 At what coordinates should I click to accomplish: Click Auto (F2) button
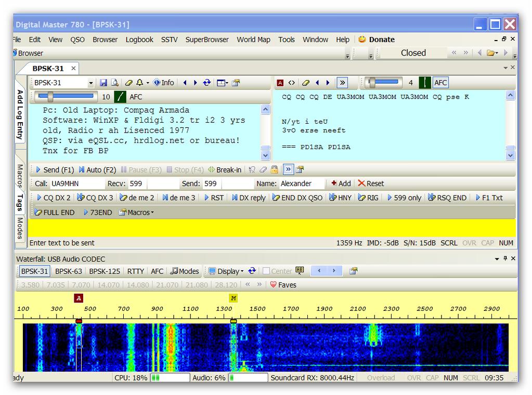pos(97,170)
